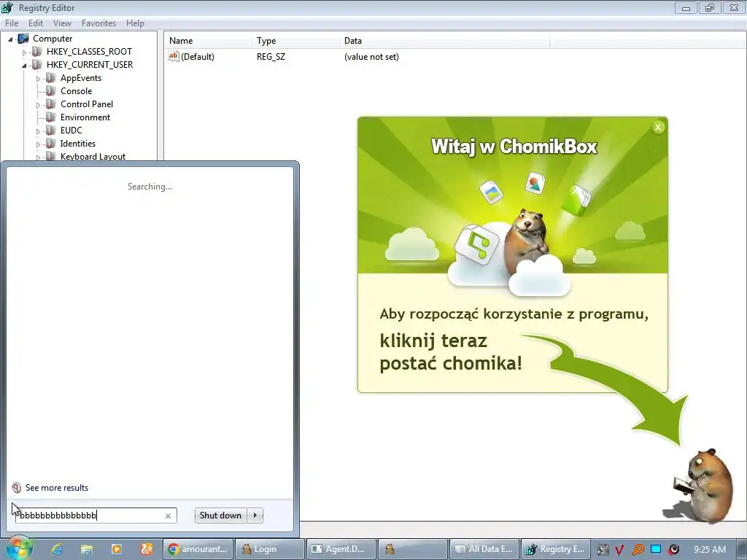
Task: Click the Computer icon in registry tree
Action: click(x=23, y=39)
